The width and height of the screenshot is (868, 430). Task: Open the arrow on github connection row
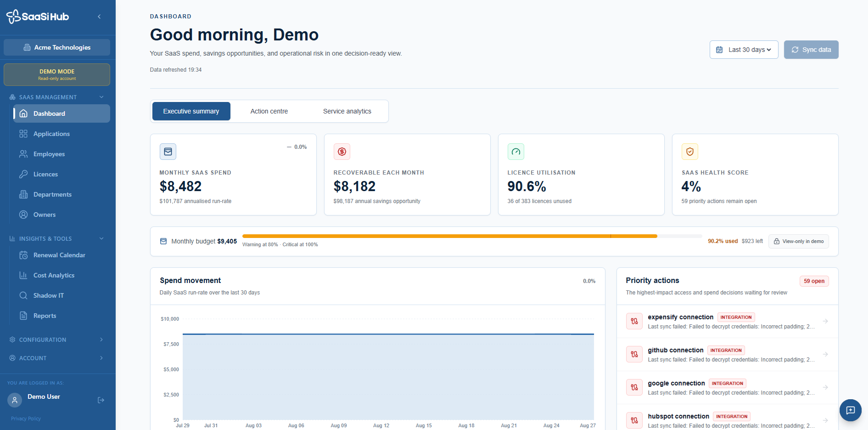[x=825, y=354]
